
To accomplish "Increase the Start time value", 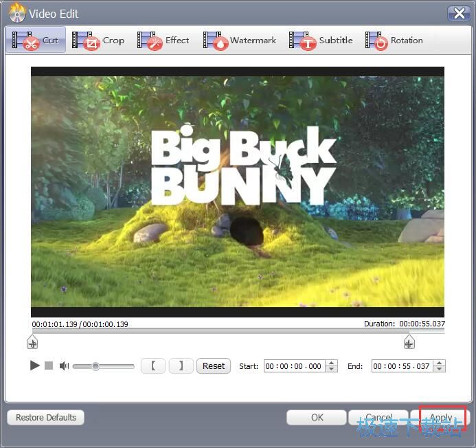I will pyautogui.click(x=332, y=363).
